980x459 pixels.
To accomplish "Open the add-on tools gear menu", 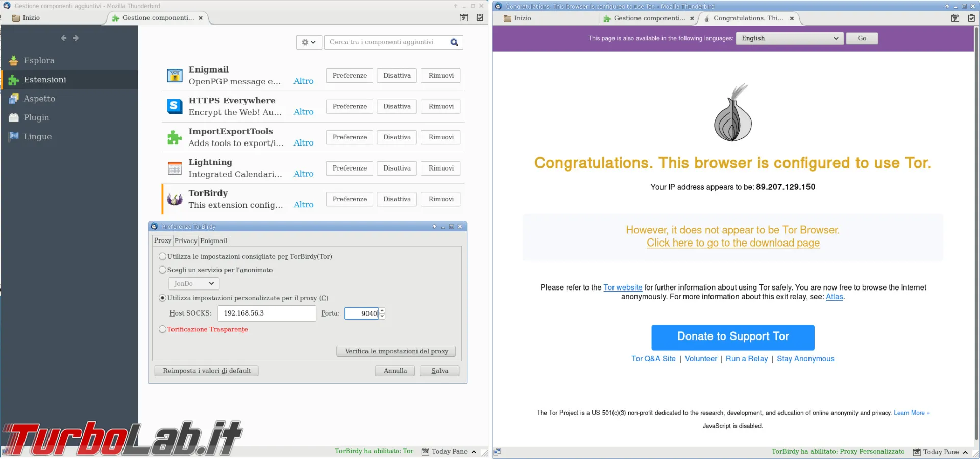I will 309,42.
